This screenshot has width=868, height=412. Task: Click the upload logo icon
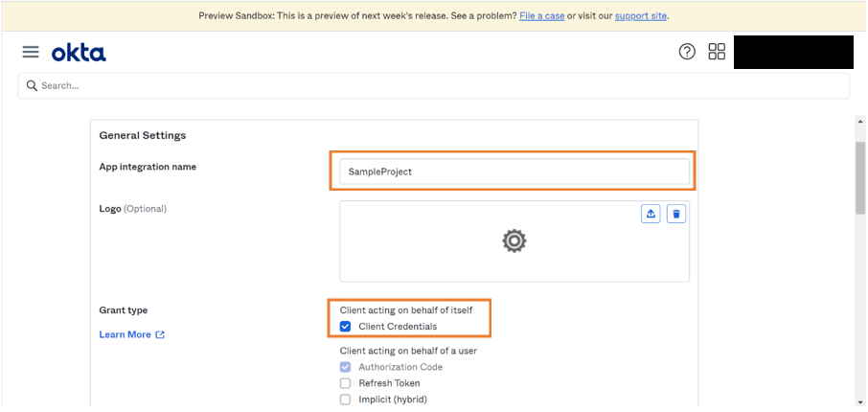pyautogui.click(x=651, y=214)
